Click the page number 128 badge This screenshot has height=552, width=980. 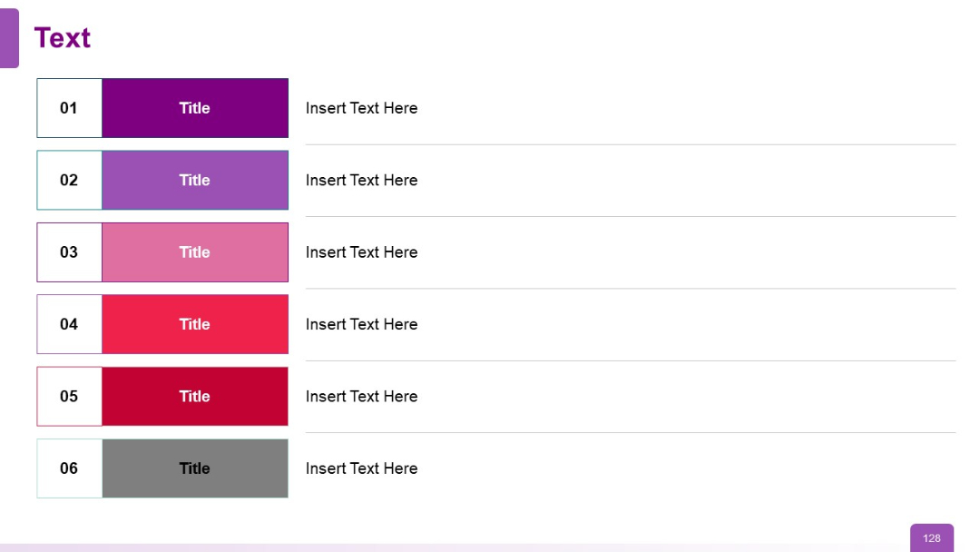click(931, 537)
